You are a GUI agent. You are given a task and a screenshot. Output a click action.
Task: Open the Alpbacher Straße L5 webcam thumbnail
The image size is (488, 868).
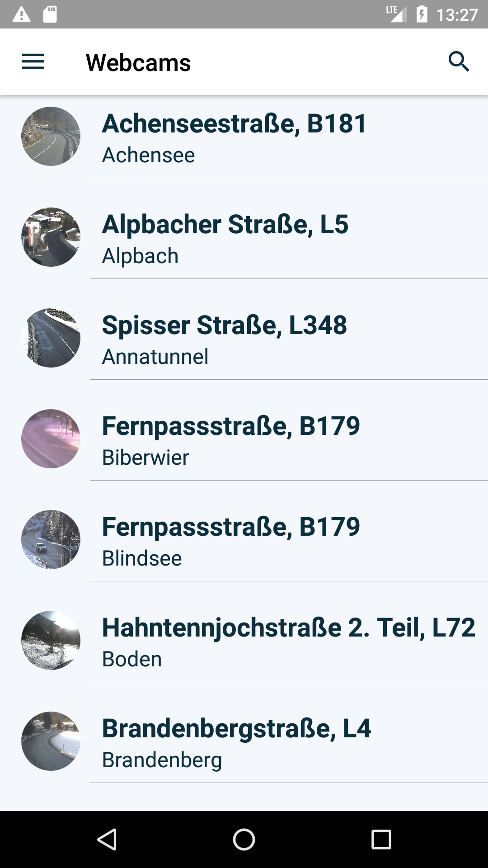51,237
